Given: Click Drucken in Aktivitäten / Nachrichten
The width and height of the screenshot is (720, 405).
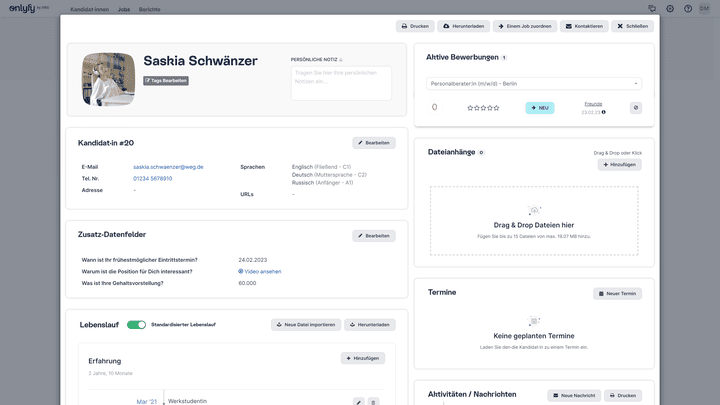Looking at the screenshot, I should tap(623, 395).
